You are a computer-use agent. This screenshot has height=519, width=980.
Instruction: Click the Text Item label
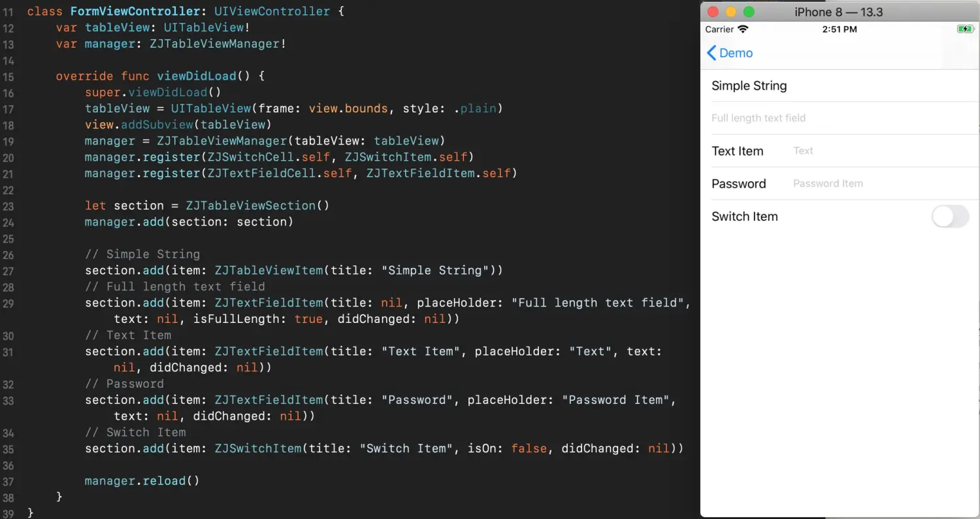[x=737, y=151]
